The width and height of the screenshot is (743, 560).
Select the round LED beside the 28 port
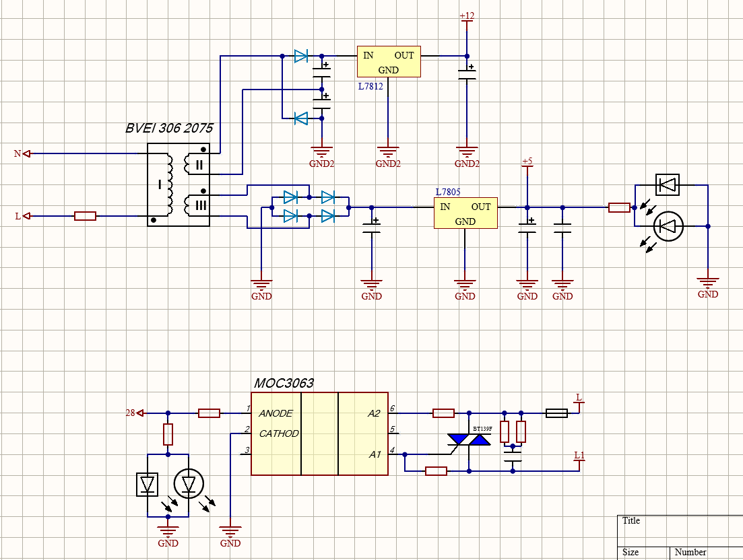[188, 483]
